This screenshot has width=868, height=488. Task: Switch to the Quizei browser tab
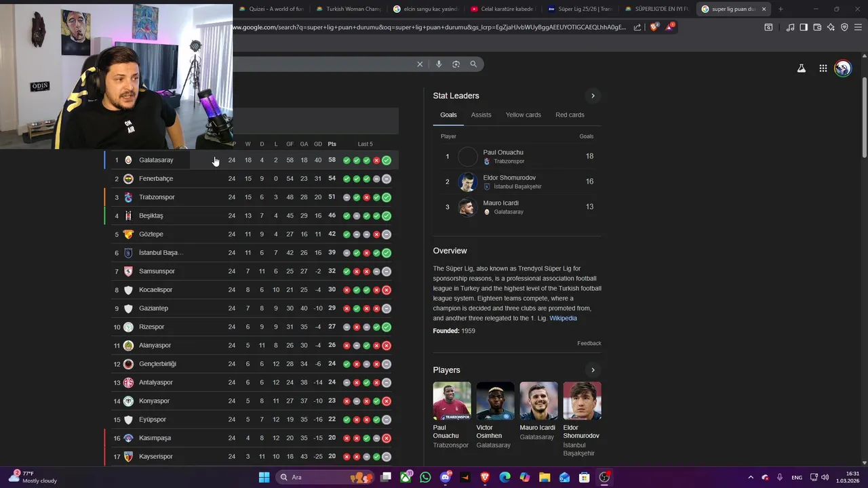pyautogui.click(x=271, y=9)
